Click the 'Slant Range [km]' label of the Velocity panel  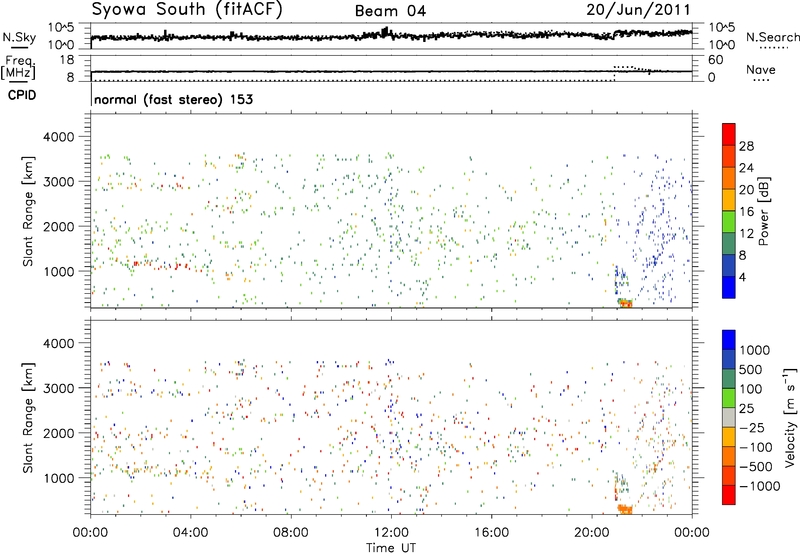point(28,418)
